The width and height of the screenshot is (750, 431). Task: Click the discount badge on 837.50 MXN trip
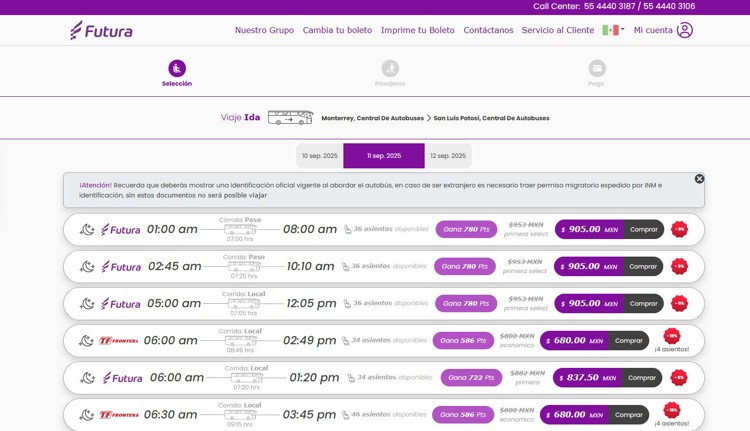click(679, 377)
